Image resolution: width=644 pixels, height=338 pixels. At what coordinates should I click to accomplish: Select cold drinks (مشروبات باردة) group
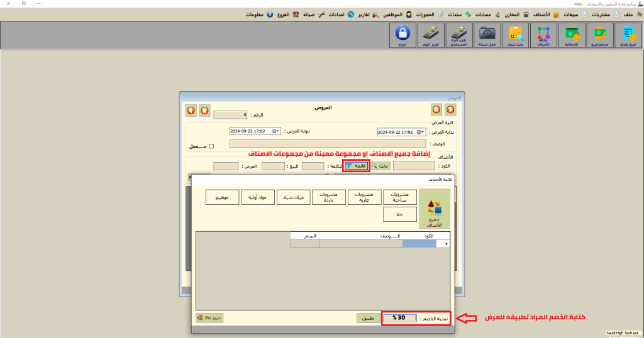(328, 197)
